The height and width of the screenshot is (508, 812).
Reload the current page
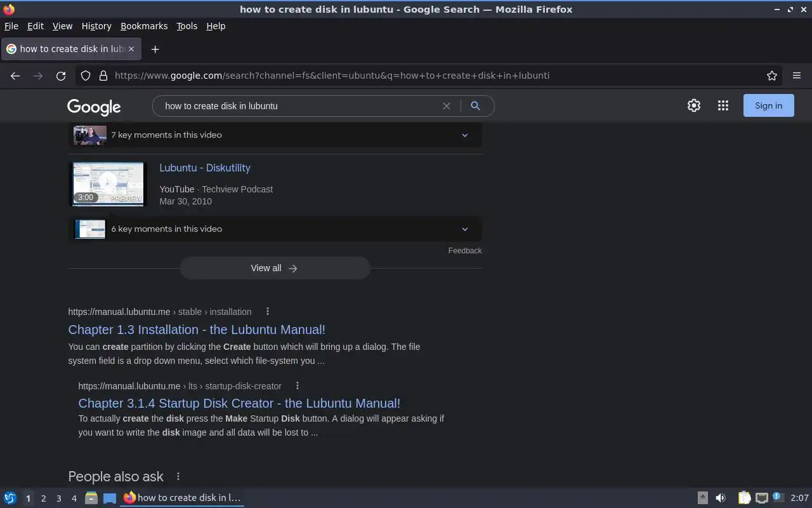61,76
